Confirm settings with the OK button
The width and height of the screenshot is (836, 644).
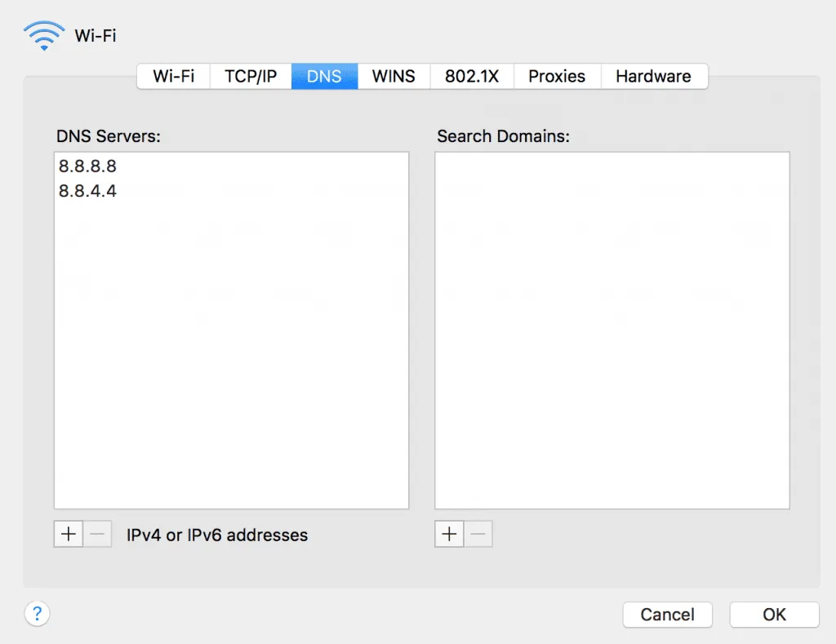[x=774, y=615]
